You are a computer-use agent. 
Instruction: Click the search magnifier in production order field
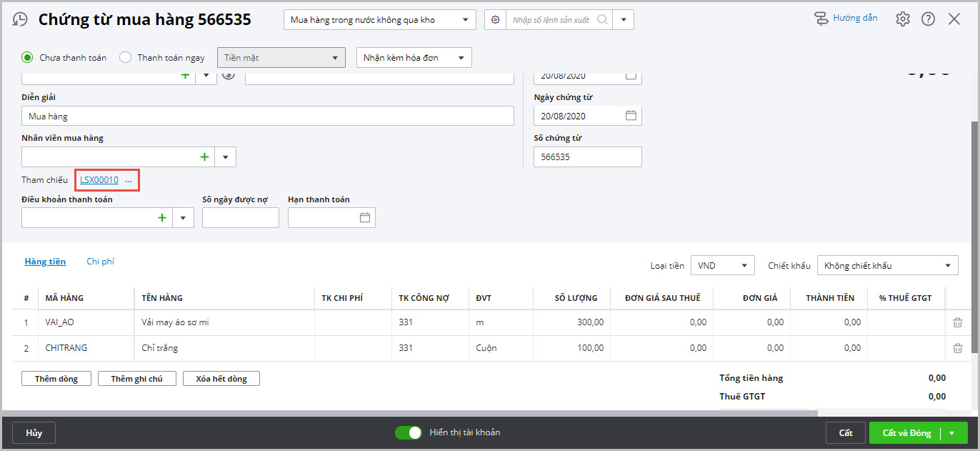pyautogui.click(x=602, y=20)
